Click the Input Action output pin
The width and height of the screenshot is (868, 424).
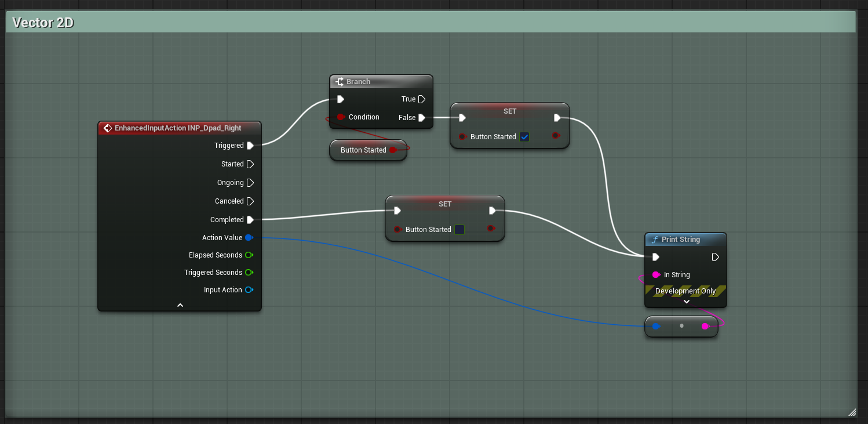249,290
